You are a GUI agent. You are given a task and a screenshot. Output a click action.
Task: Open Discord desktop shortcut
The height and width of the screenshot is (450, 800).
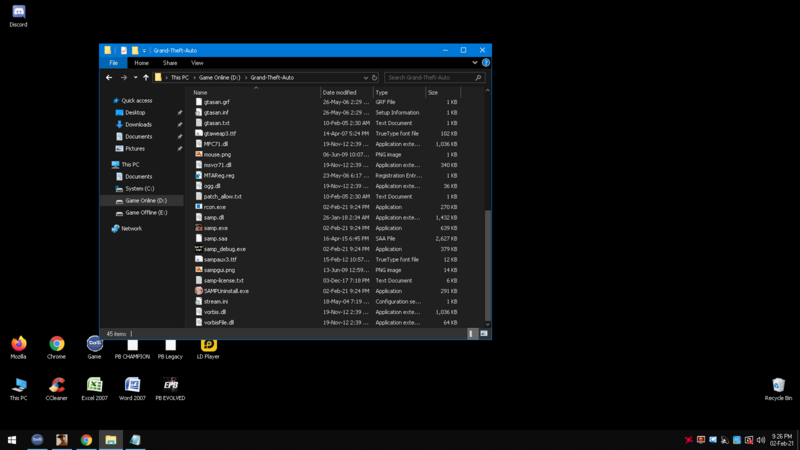pyautogui.click(x=18, y=16)
